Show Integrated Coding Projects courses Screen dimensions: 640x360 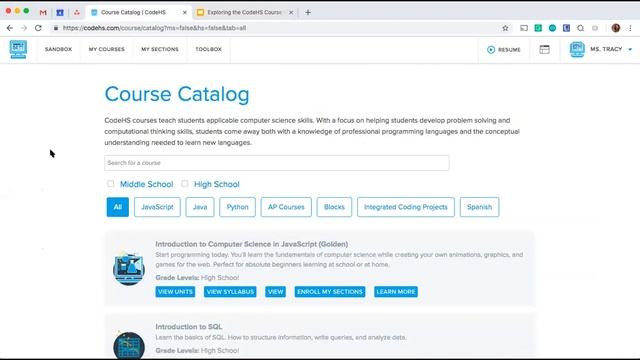click(406, 207)
